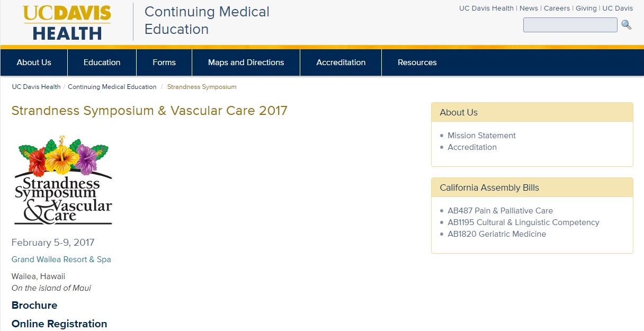The height and width of the screenshot is (331, 644).
Task: Click Continuing Medical Education breadcrumb
Action: pyautogui.click(x=112, y=87)
